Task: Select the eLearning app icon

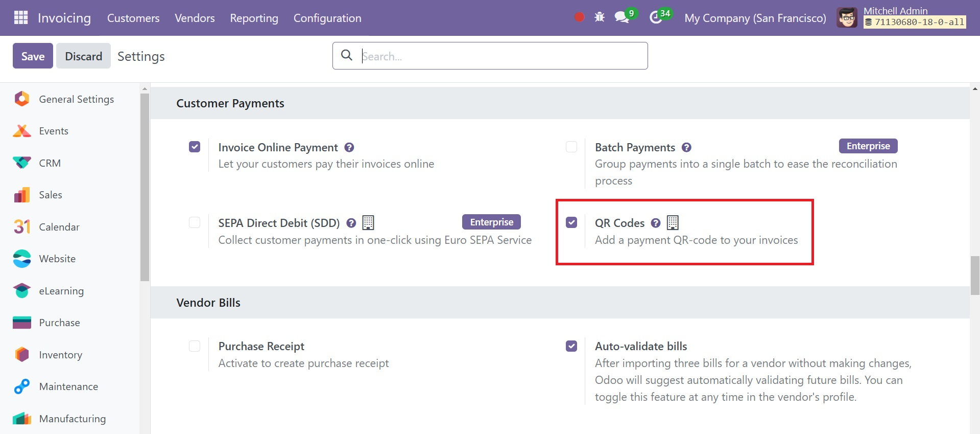Action: pyautogui.click(x=22, y=290)
